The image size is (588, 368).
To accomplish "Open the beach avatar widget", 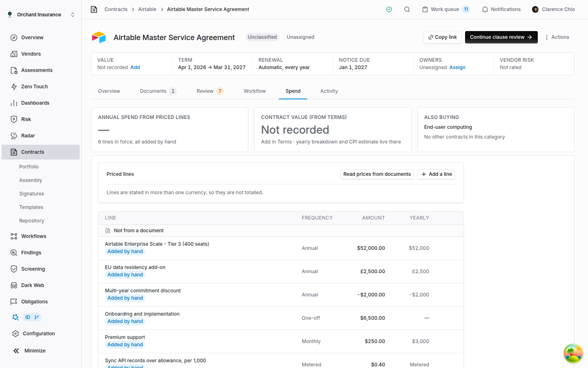I will 573,353.
